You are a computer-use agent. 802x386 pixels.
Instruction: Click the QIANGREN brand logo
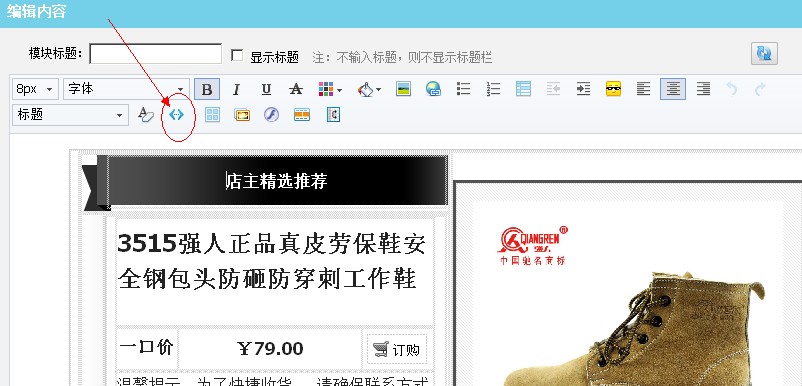[x=532, y=245]
